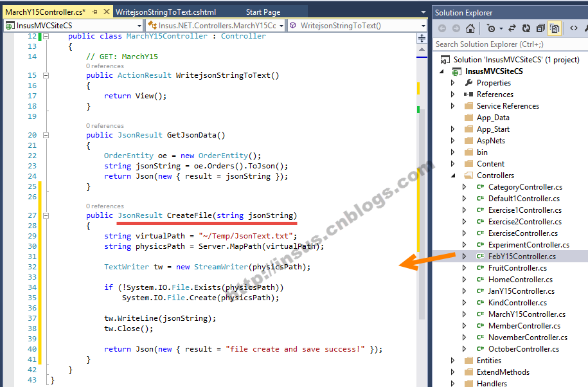Select the Solution 'InsusMVCSiteCS' node
The height and width of the screenshot is (387, 588).
[516, 60]
